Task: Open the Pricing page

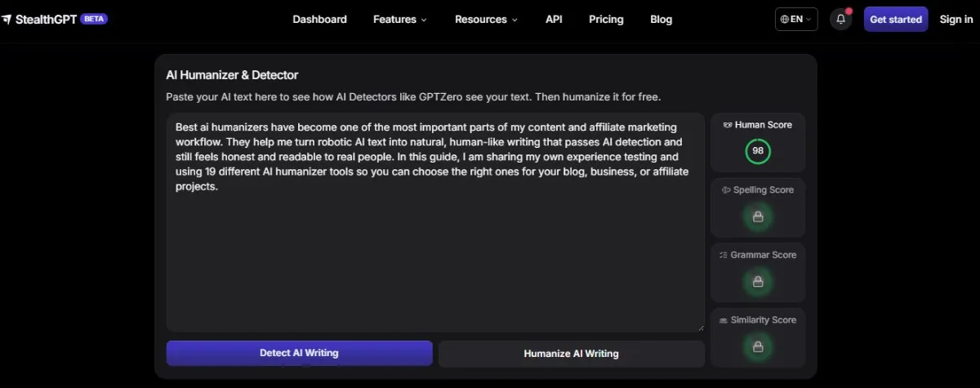Action: tap(606, 20)
